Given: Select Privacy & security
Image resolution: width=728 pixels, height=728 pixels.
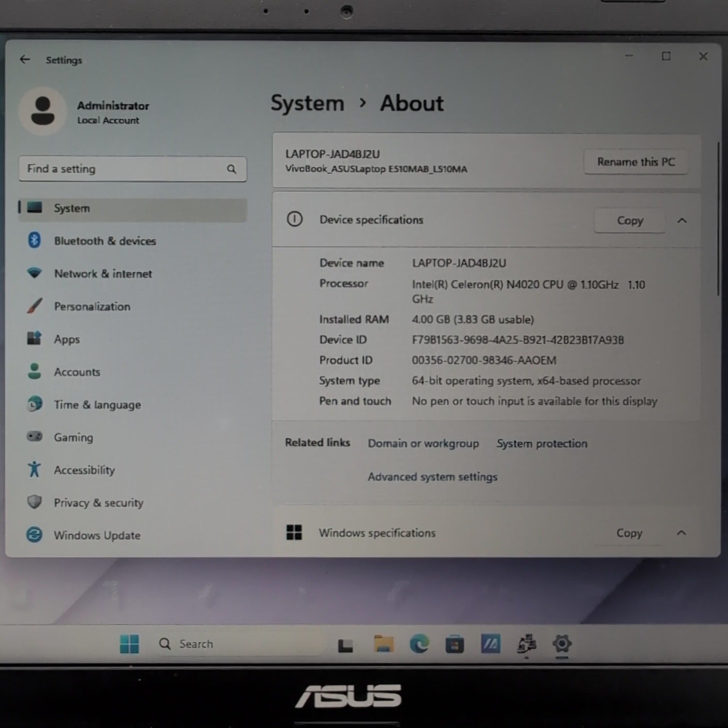Looking at the screenshot, I should pyautogui.click(x=132, y=502).
